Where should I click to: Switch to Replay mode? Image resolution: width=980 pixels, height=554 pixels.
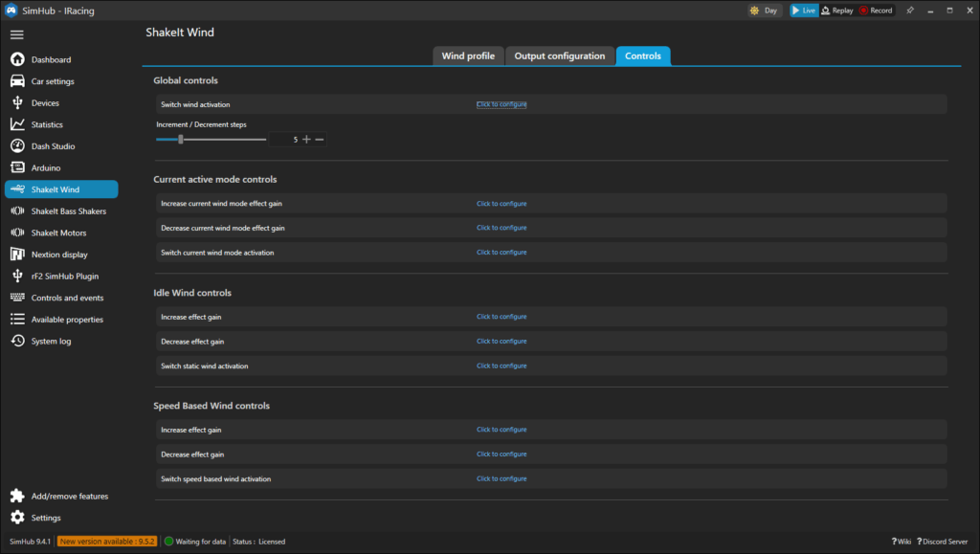point(836,11)
